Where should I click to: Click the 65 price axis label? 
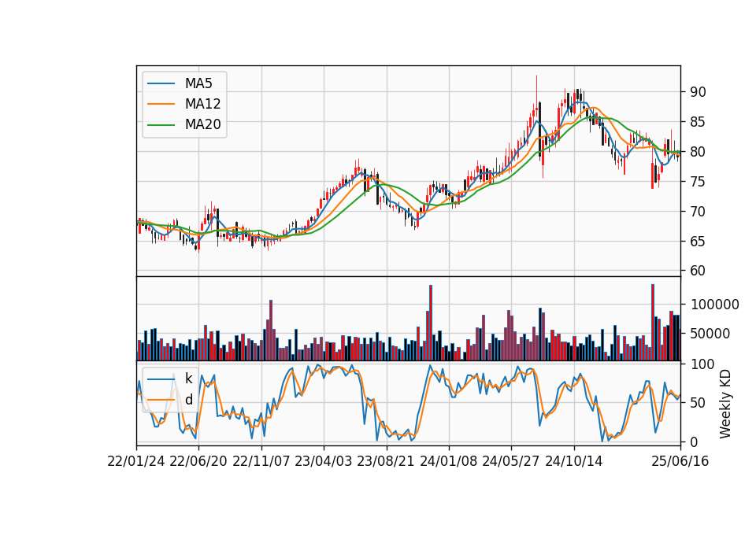tap(699, 242)
